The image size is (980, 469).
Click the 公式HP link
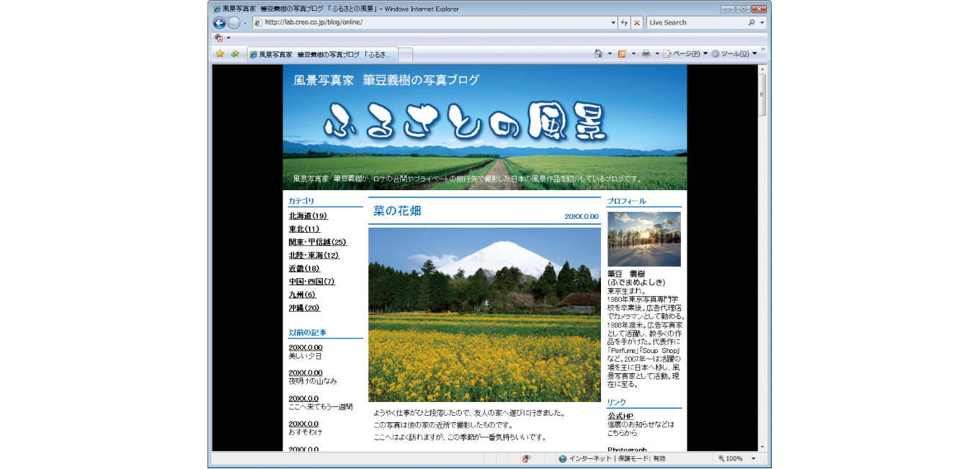(620, 416)
